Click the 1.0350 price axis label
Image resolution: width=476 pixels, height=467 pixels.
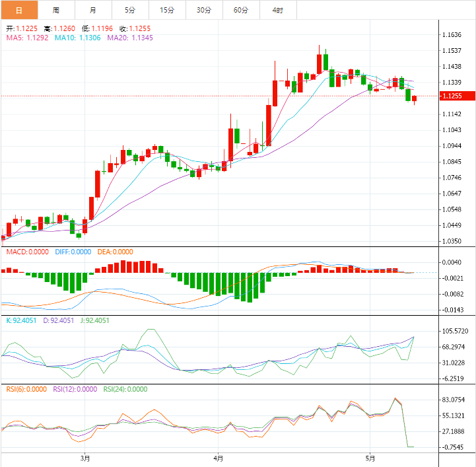click(452, 241)
